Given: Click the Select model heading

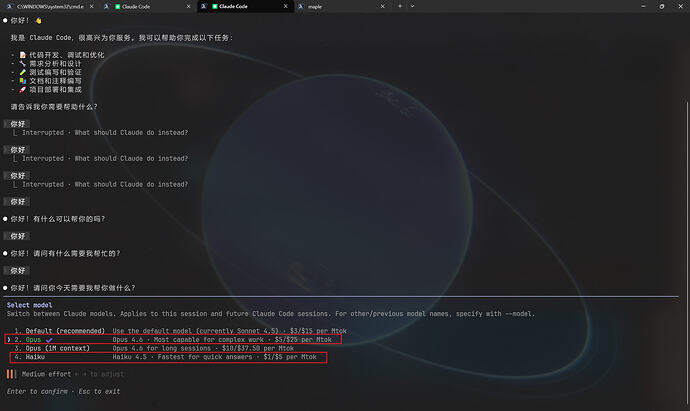Looking at the screenshot, I should click(x=29, y=305).
